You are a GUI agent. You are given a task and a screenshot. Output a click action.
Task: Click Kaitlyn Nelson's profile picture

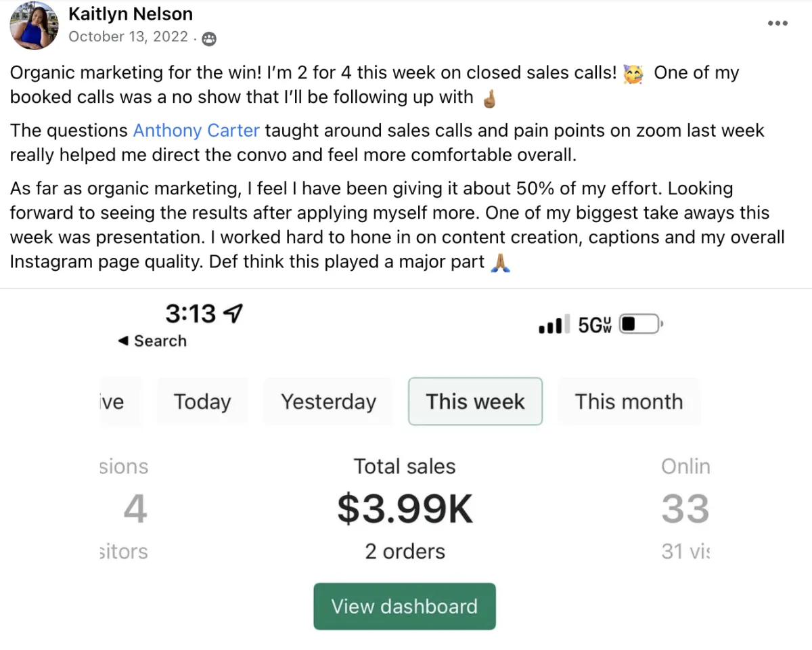point(34,26)
